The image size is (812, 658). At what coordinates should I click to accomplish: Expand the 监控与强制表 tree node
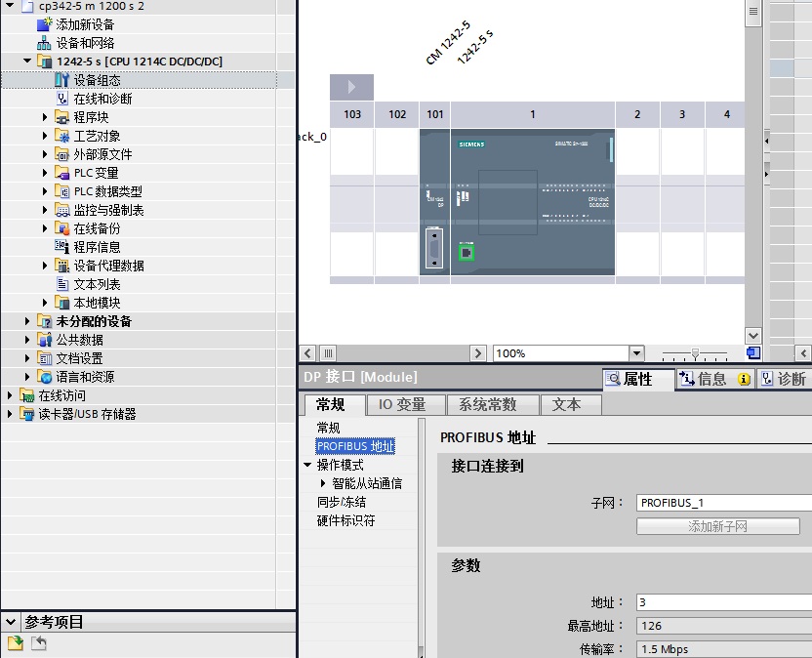click(45, 210)
